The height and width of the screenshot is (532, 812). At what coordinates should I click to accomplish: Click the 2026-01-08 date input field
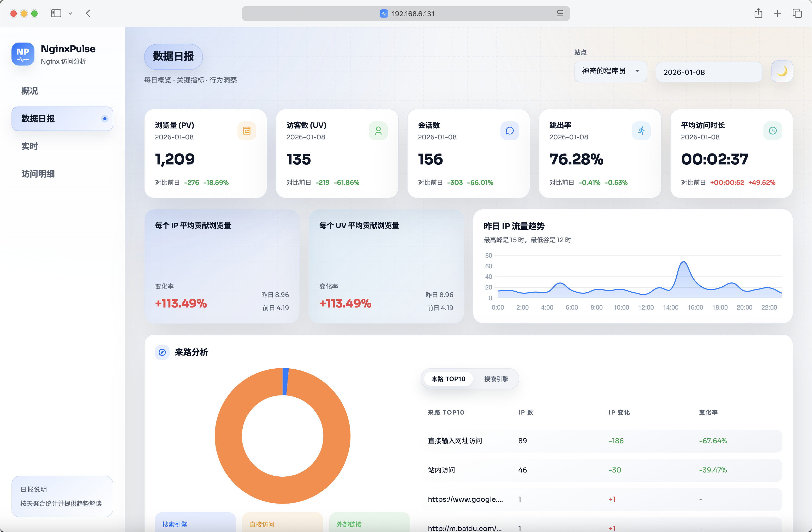click(x=709, y=72)
